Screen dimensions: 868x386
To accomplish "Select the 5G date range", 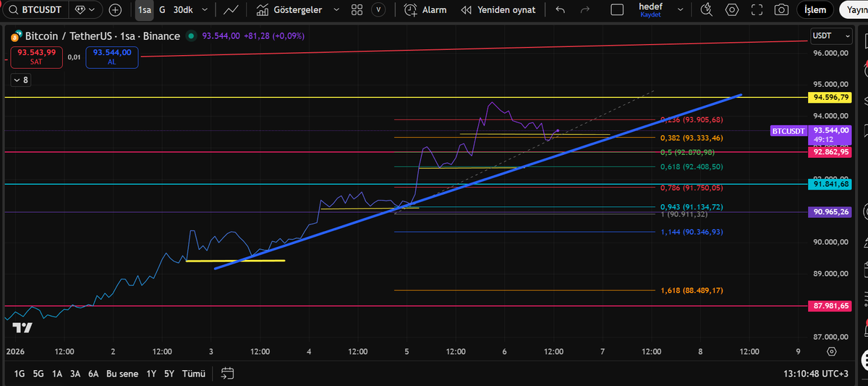I will point(38,374).
